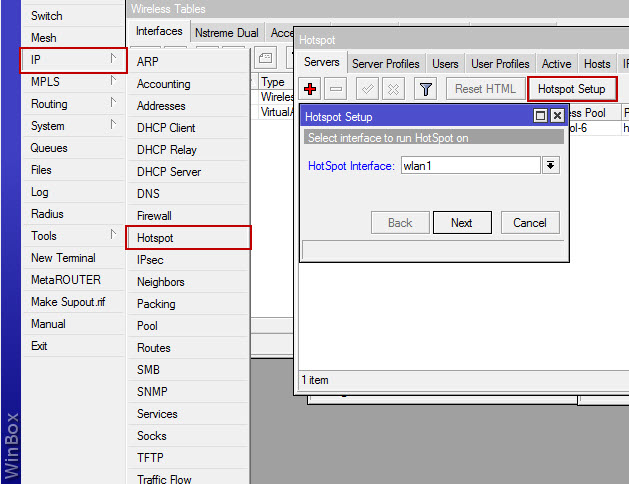Click the HotSpot Interface wlan1 field
The width and height of the screenshot is (629, 484).
click(471, 165)
